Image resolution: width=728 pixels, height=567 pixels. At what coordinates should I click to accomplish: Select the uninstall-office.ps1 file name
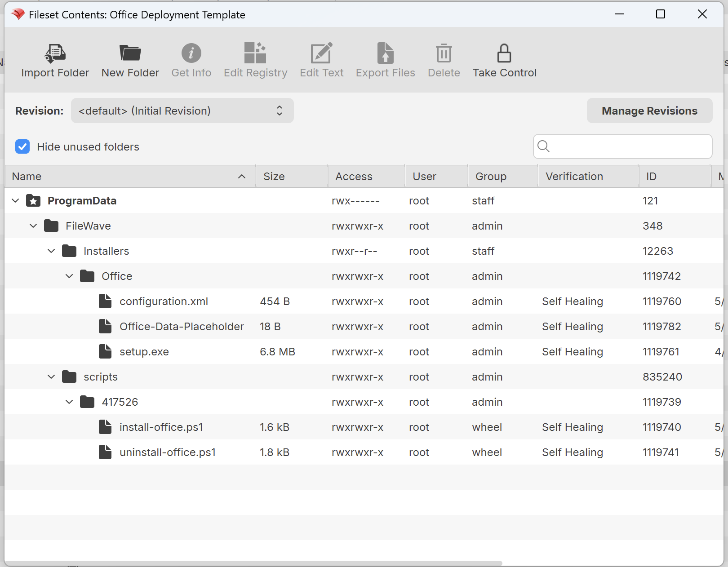[168, 452]
